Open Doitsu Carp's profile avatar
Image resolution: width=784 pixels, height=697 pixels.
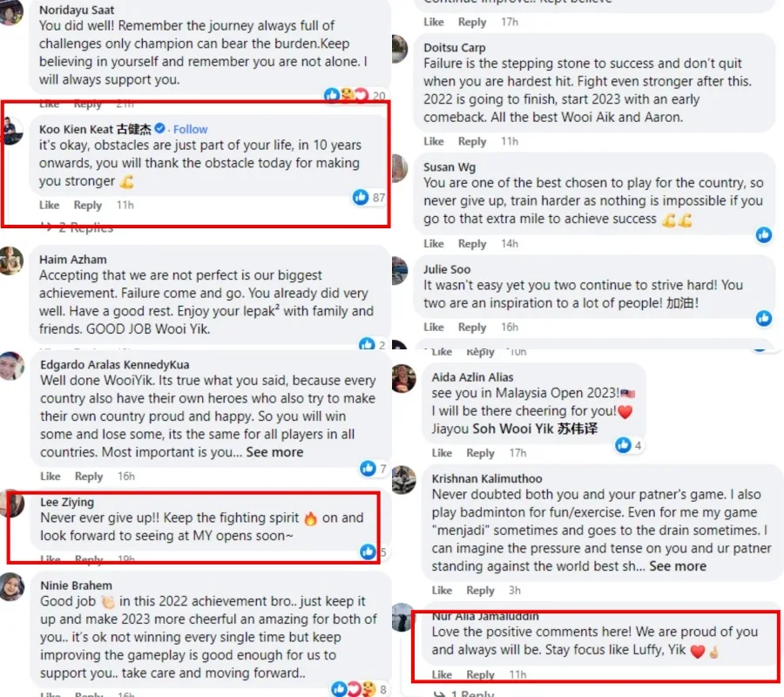pos(398,48)
